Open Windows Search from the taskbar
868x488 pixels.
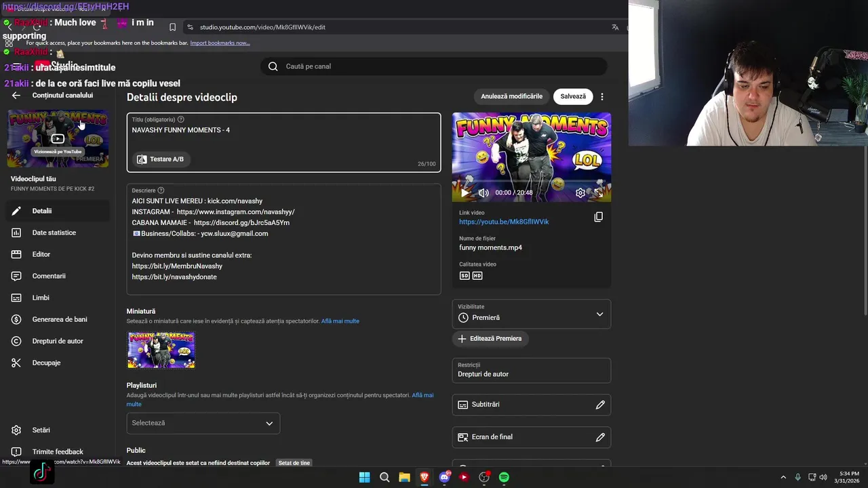[384, 477]
